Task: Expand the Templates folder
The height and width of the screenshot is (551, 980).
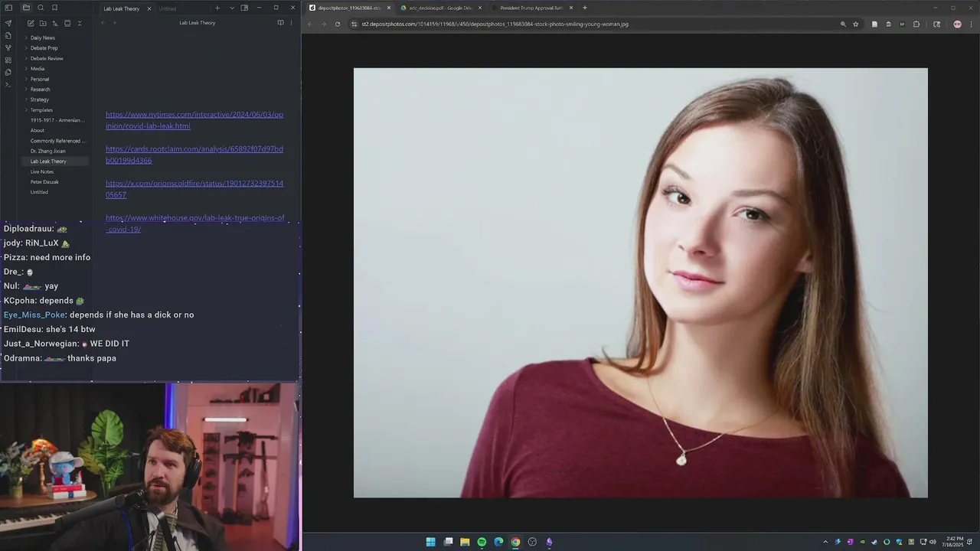Action: click(41, 110)
